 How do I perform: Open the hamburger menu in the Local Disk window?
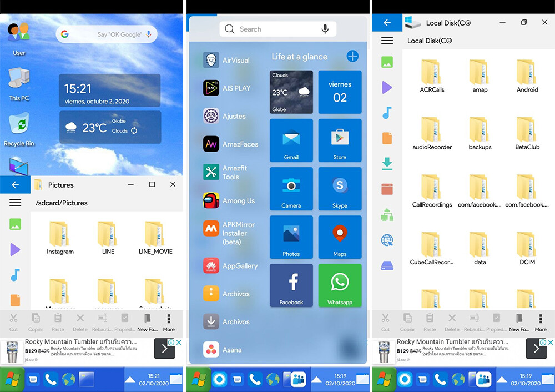pos(387,40)
